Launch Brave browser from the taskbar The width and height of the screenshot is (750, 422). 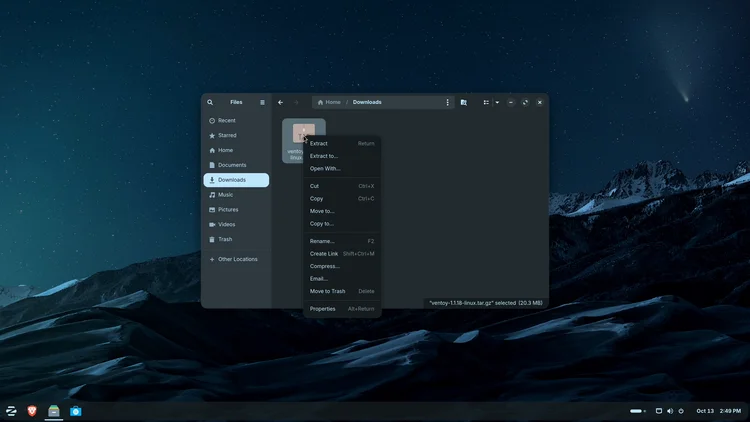[32, 411]
